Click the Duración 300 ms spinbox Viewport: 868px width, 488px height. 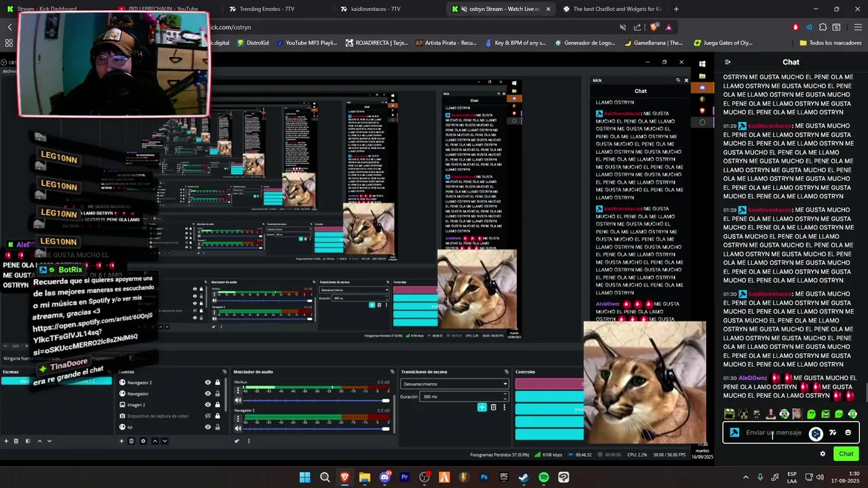point(464,396)
